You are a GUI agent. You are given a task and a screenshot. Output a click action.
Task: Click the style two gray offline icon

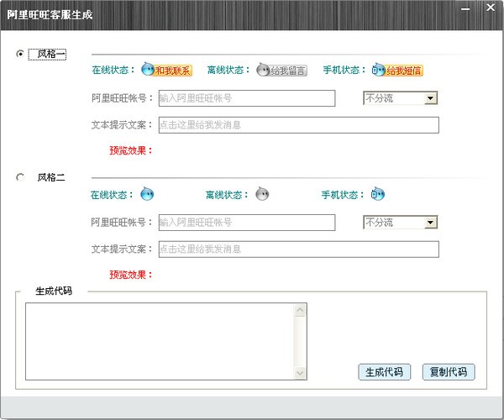click(x=262, y=194)
